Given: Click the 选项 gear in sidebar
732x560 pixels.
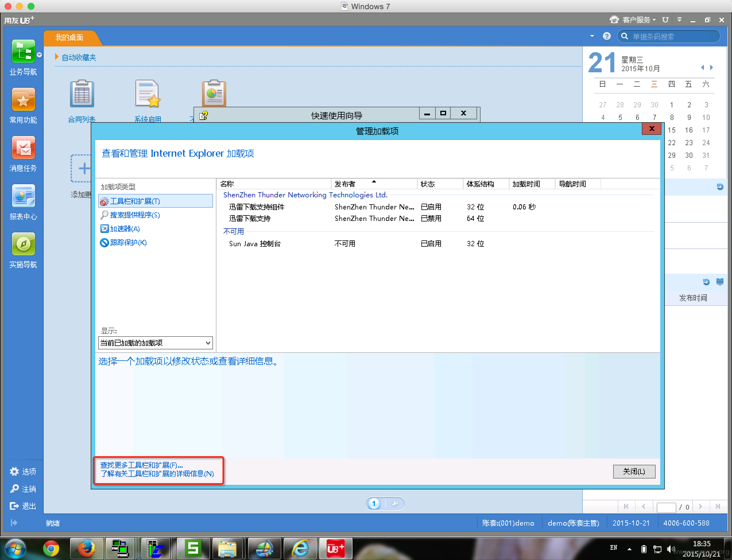Looking at the screenshot, I should pyautogui.click(x=14, y=471).
